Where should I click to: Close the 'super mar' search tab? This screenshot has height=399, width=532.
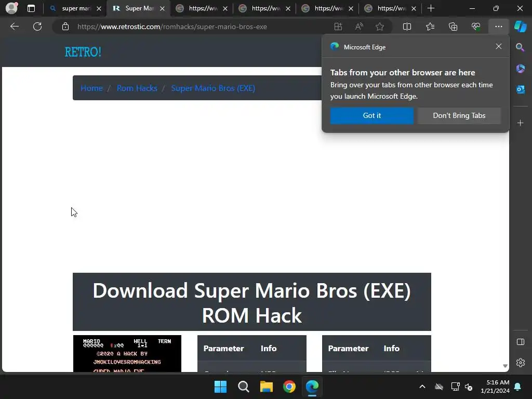(99, 8)
